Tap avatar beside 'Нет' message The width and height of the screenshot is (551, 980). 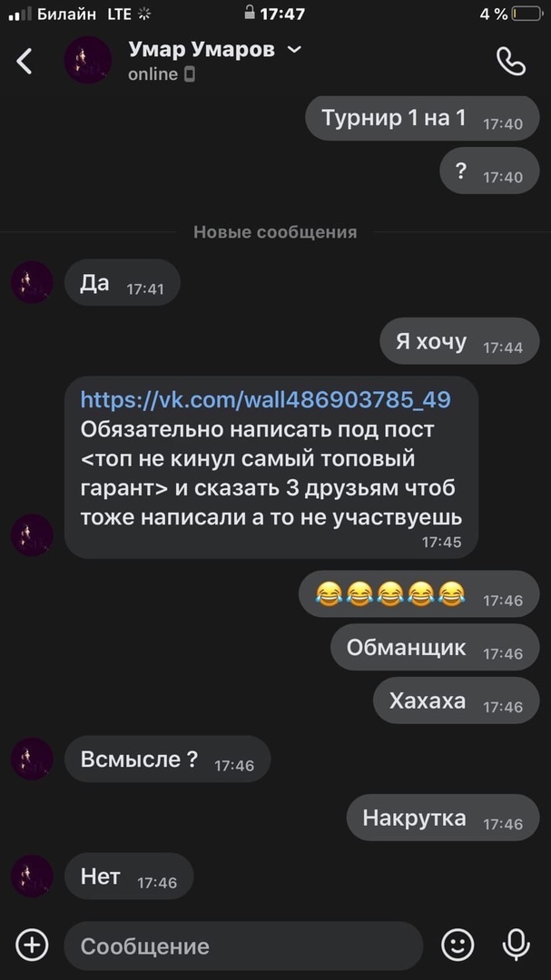pyautogui.click(x=32, y=877)
